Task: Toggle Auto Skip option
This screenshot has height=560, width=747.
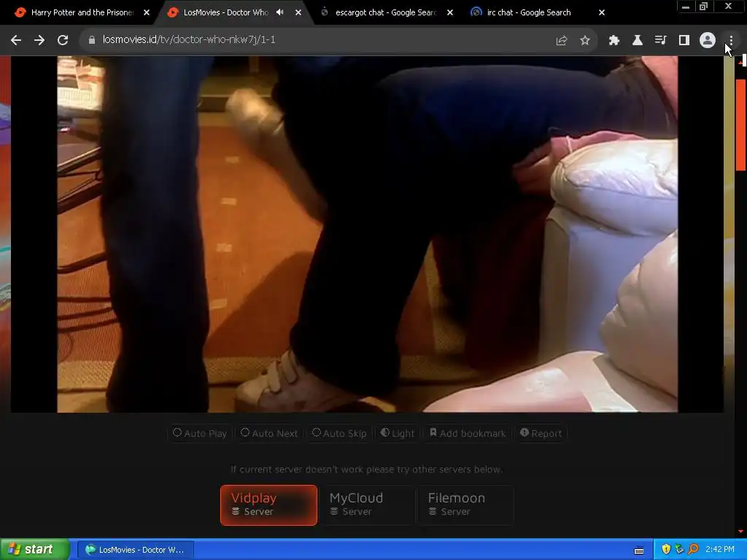Action: click(x=338, y=433)
